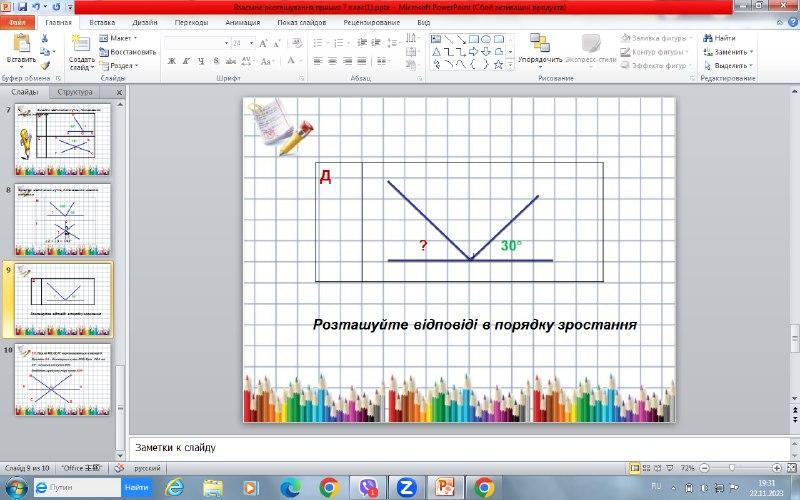Toggle bold Ж formatting
Image resolution: width=800 pixels, height=500 pixels.
(x=172, y=61)
